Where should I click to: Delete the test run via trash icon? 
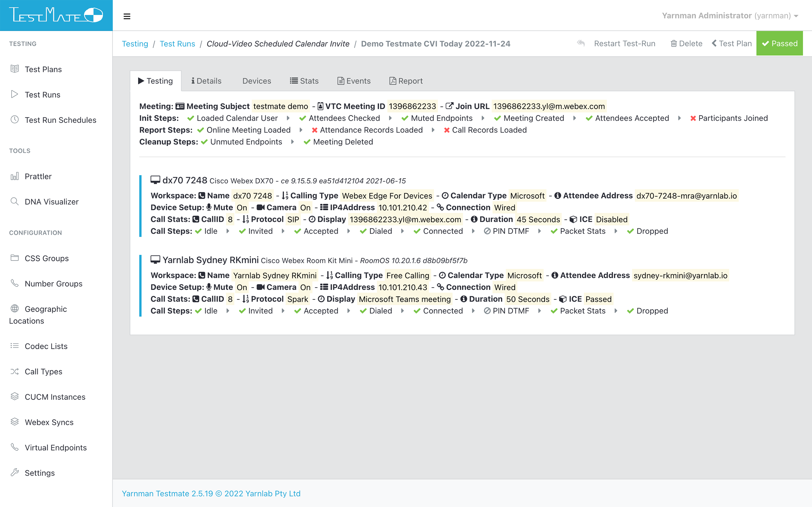(x=674, y=43)
